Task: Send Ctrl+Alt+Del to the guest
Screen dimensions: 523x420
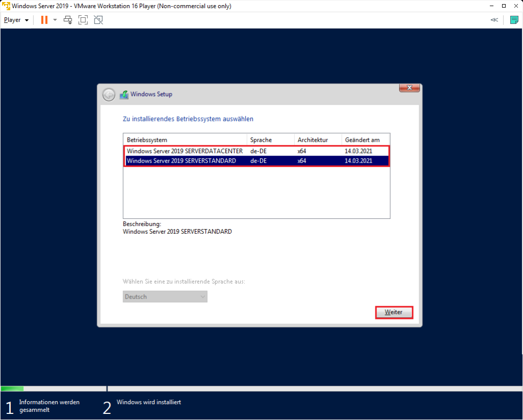Action: (67, 19)
